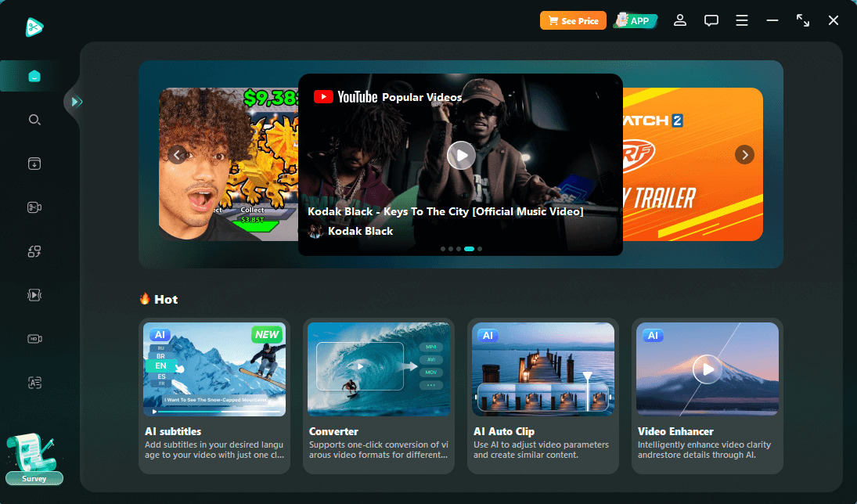857x504 pixels.
Task: Select the fifth carousel dot
Action: tap(479, 249)
